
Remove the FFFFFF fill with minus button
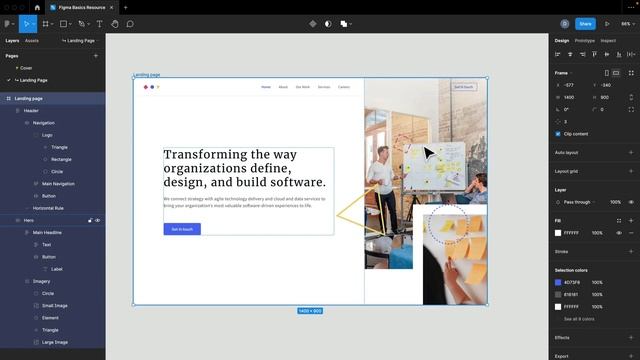coord(631,233)
